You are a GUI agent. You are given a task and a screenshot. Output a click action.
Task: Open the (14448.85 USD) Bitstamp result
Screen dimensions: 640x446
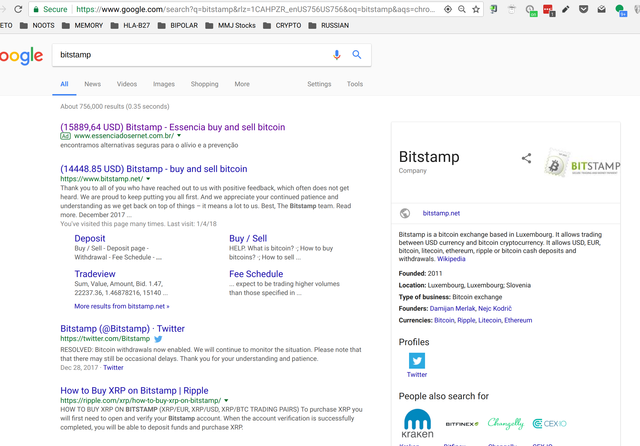[154, 169]
